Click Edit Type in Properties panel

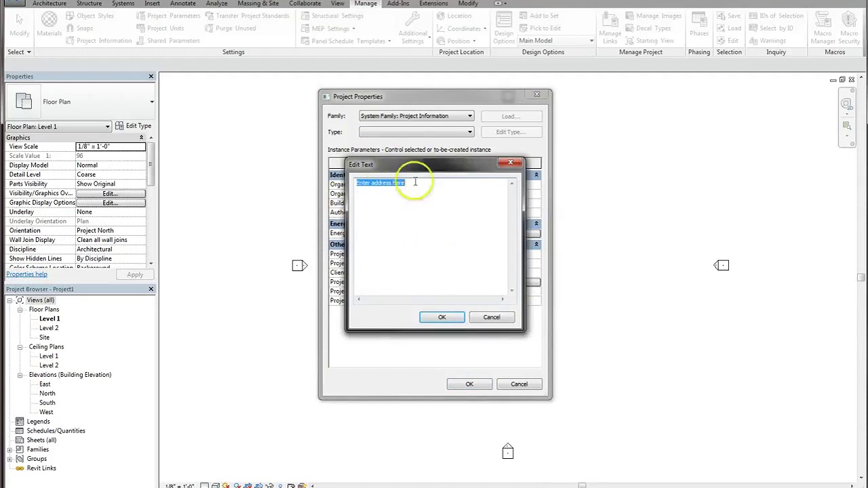[x=133, y=126]
